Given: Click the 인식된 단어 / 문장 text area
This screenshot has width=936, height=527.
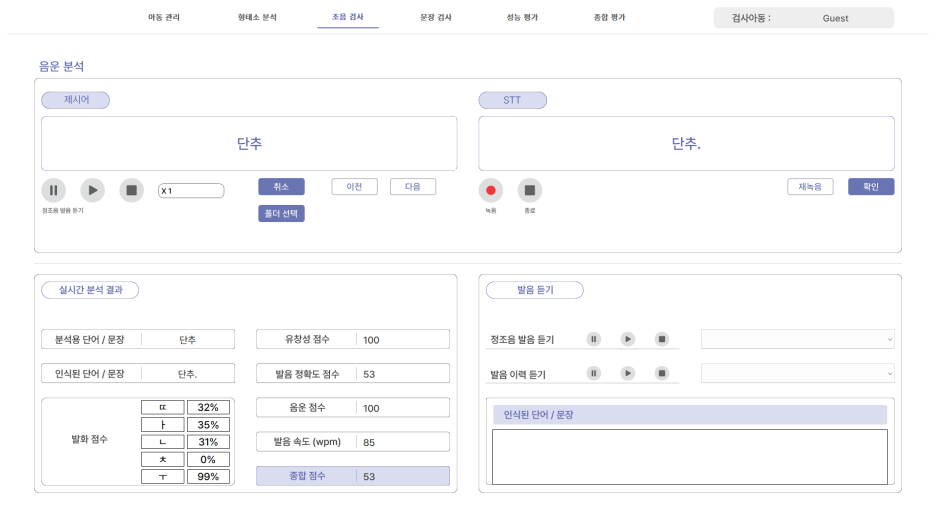Looking at the screenshot, I should [689, 457].
